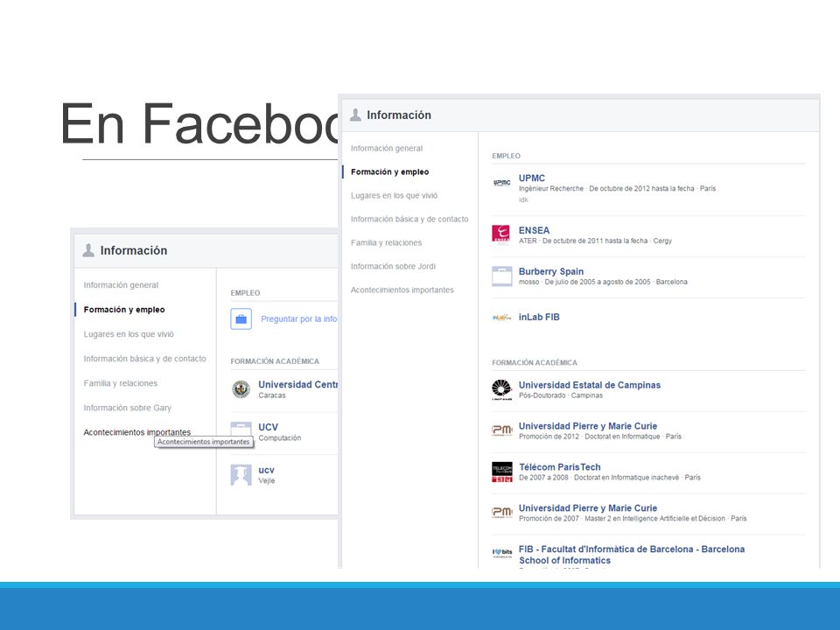Select Formación y empleo in Jordi's panel
Image resolution: width=840 pixels, height=630 pixels.
tap(389, 172)
